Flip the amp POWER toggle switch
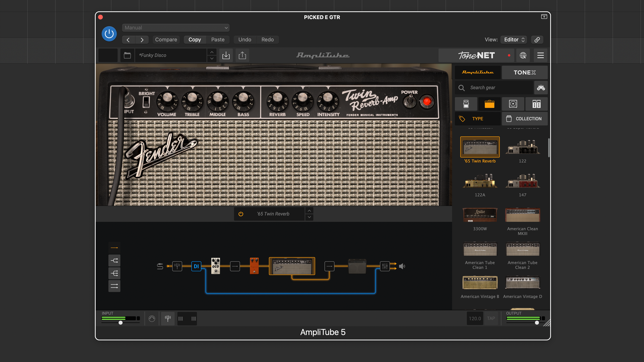The width and height of the screenshot is (644, 362). pyautogui.click(x=410, y=101)
